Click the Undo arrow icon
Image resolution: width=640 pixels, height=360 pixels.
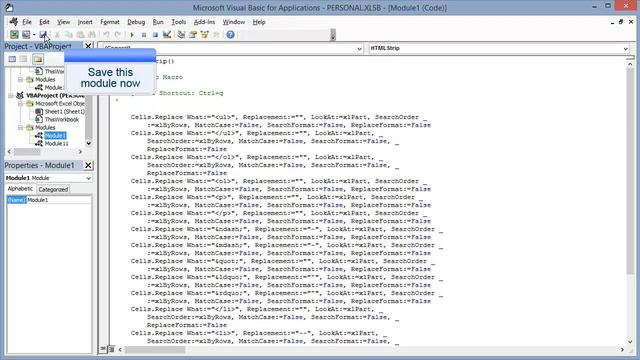click(x=106, y=35)
